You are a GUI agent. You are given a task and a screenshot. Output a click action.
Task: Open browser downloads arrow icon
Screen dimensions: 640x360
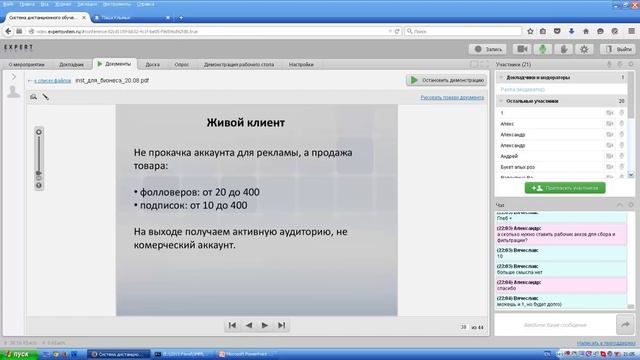(571, 31)
